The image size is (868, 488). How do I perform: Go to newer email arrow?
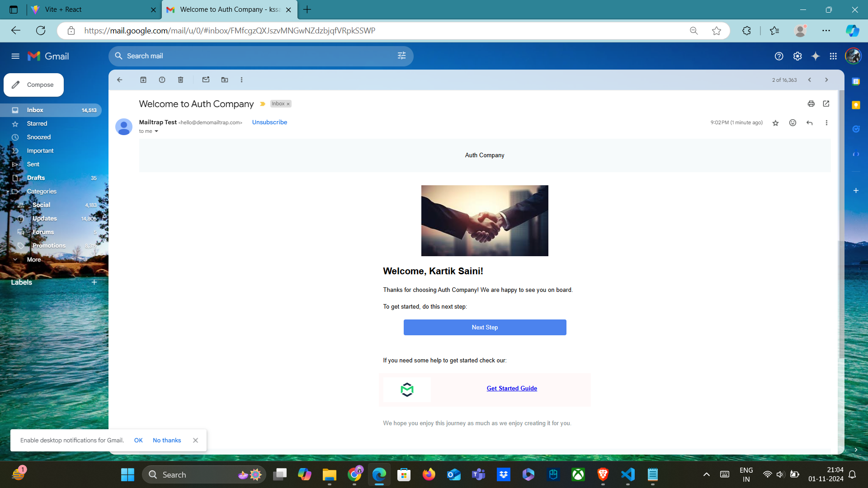tap(810, 80)
